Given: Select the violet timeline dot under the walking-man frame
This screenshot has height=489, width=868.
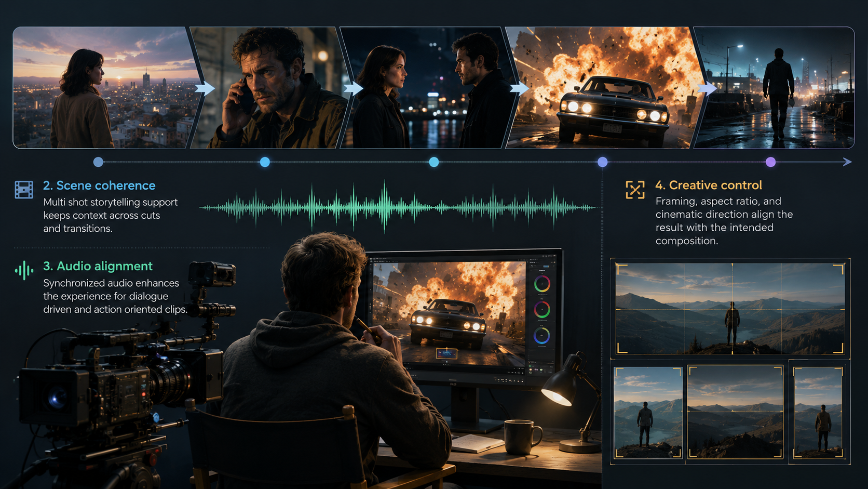Looking at the screenshot, I should pos(771,162).
